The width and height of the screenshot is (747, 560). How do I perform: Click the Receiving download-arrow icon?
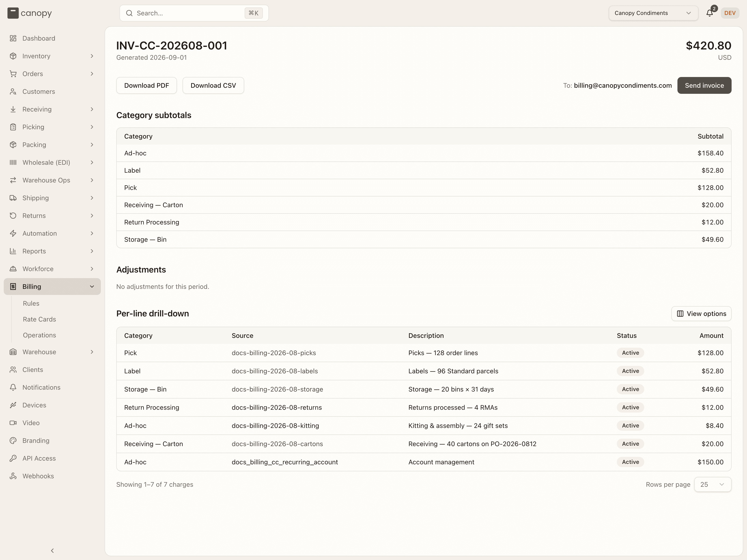coord(13,109)
